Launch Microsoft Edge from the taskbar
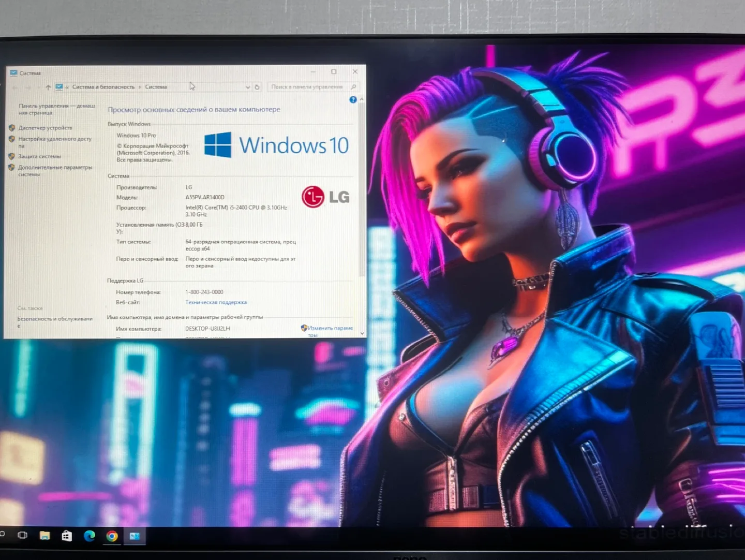 tap(90, 536)
